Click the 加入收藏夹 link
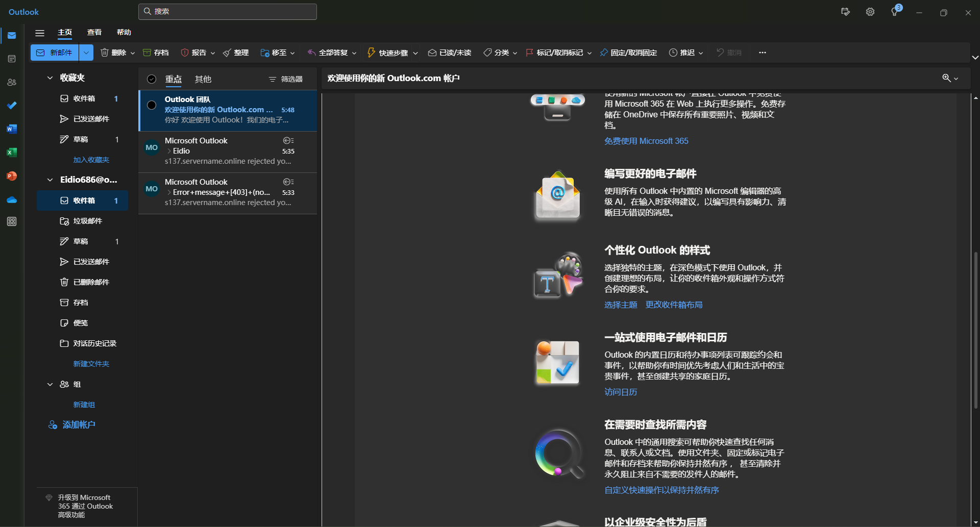The width and height of the screenshot is (980, 527). tap(91, 160)
